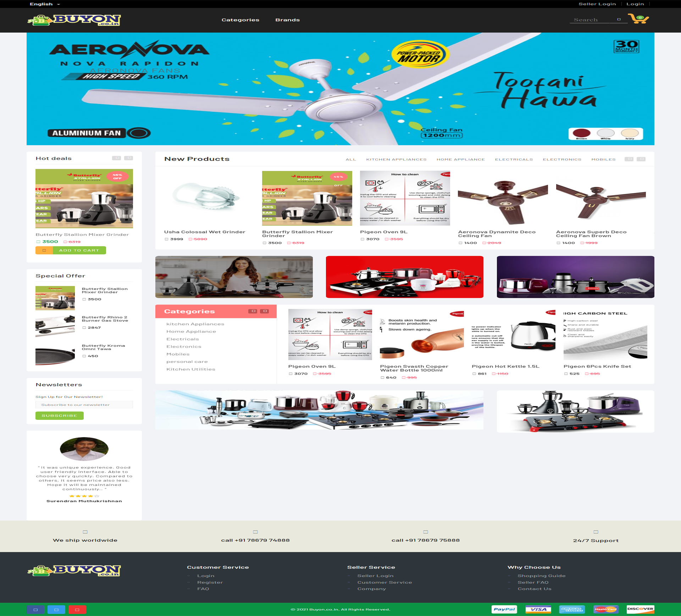
Task: Click the BUYON logo in header
Action: [74, 20]
